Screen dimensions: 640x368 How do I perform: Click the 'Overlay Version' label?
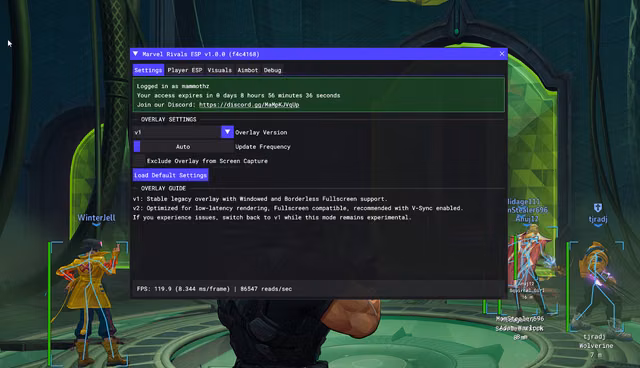pyautogui.click(x=261, y=133)
